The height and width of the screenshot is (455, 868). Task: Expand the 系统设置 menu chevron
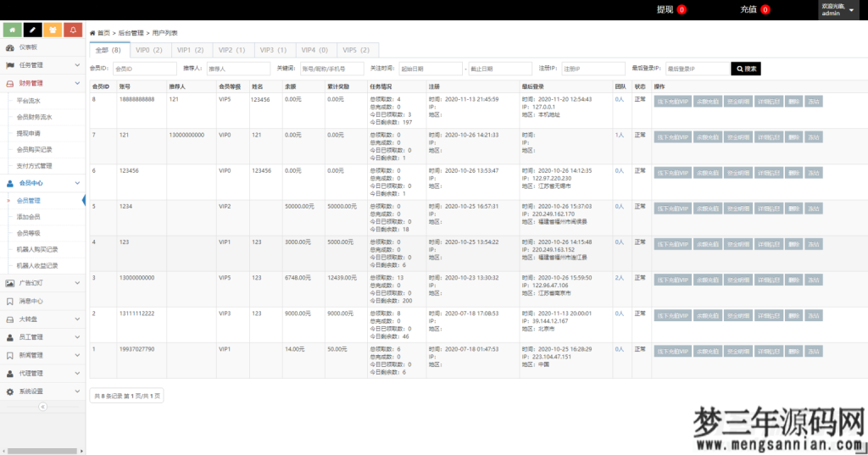(77, 391)
